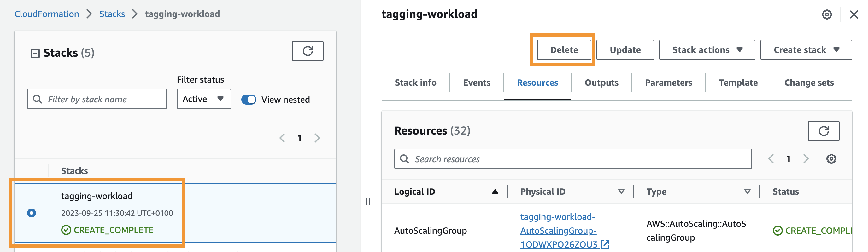Click the Resources (32) heading
Viewport: 868px width, 252px height.
point(432,130)
